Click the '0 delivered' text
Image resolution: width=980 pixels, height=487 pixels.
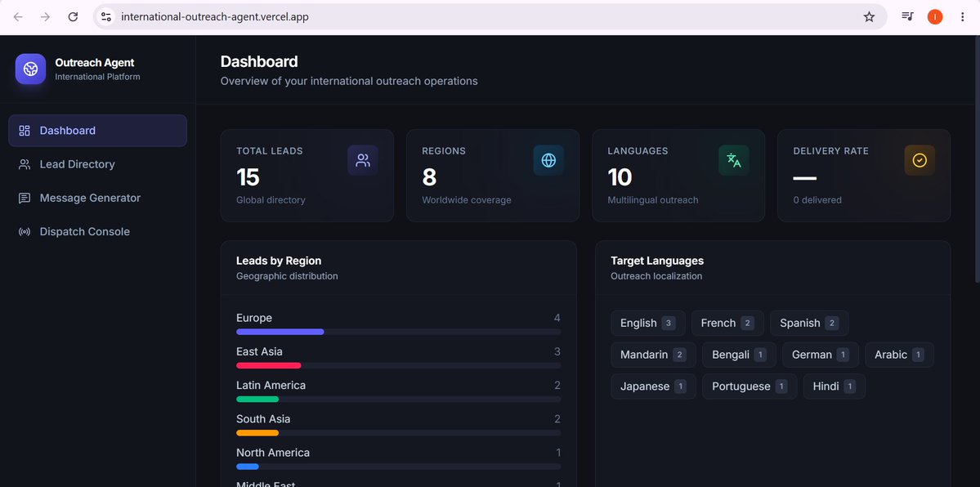(x=817, y=200)
